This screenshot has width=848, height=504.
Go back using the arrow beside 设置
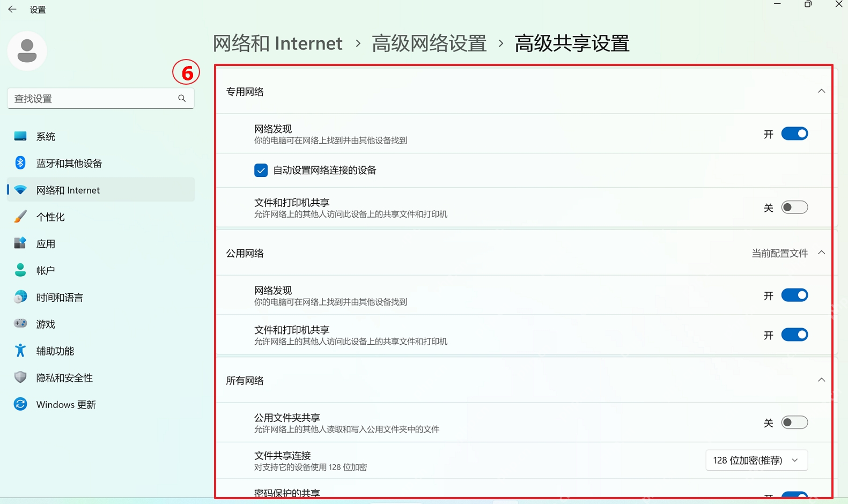(x=12, y=10)
